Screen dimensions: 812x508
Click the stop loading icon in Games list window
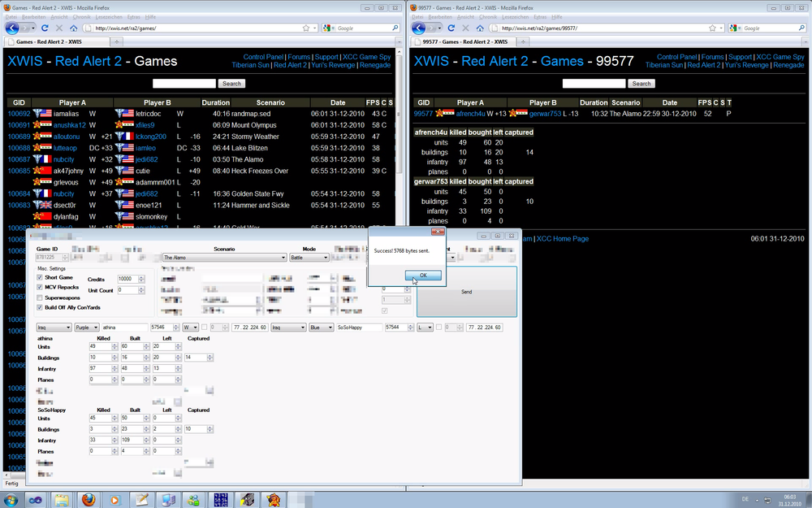59,28
